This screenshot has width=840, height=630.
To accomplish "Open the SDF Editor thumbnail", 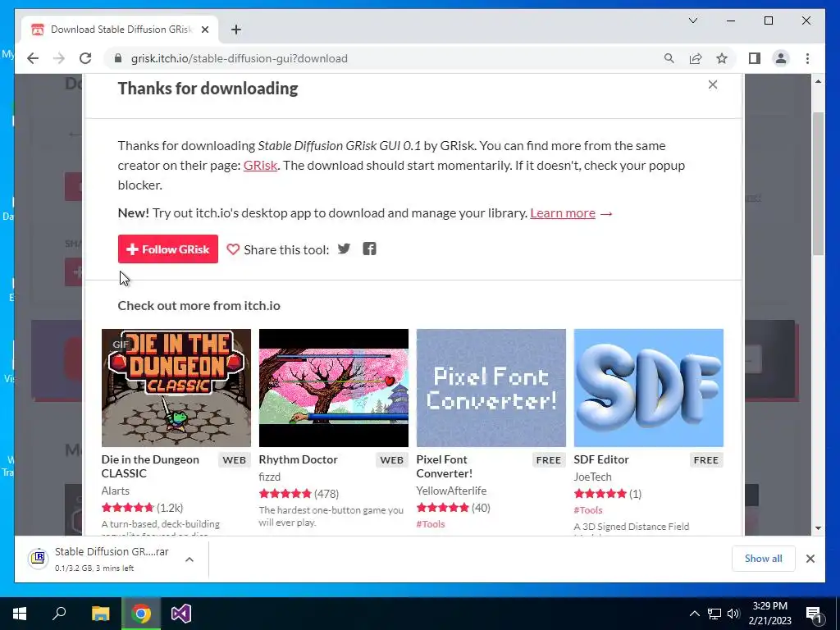I will click(649, 388).
